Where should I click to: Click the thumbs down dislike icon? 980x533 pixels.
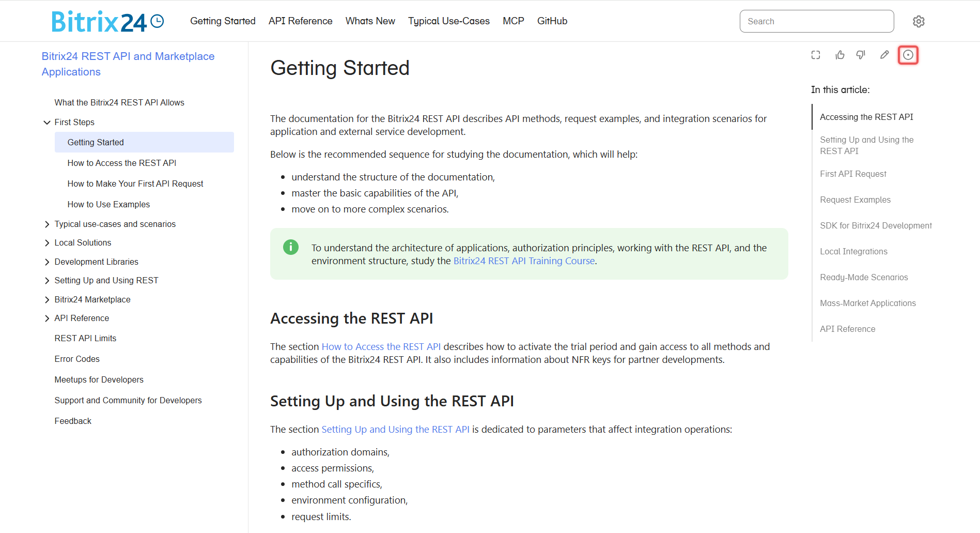(x=861, y=55)
